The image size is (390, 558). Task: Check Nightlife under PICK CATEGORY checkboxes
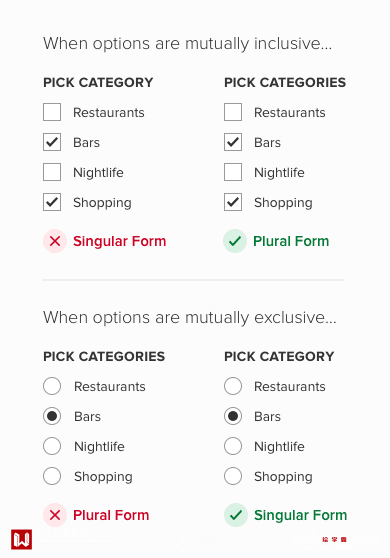point(52,172)
